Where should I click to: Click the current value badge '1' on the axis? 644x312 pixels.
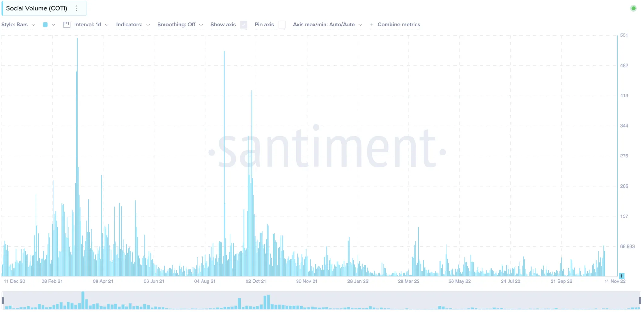621,276
